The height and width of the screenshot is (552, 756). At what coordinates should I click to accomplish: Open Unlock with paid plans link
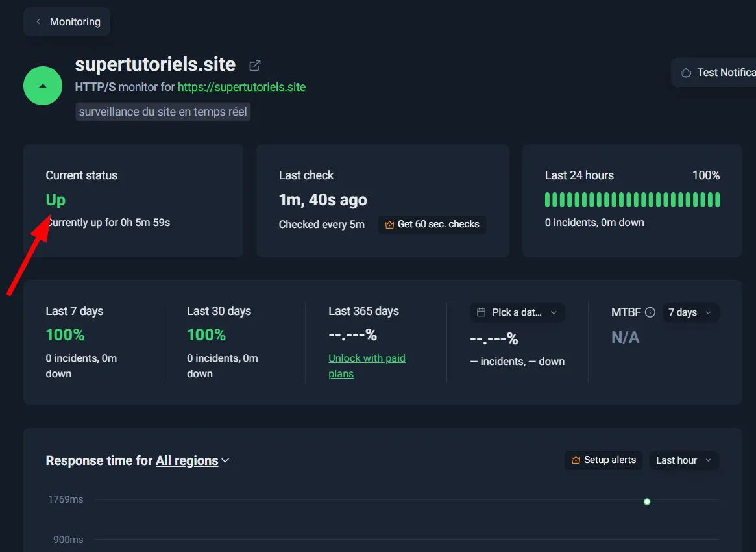367,366
